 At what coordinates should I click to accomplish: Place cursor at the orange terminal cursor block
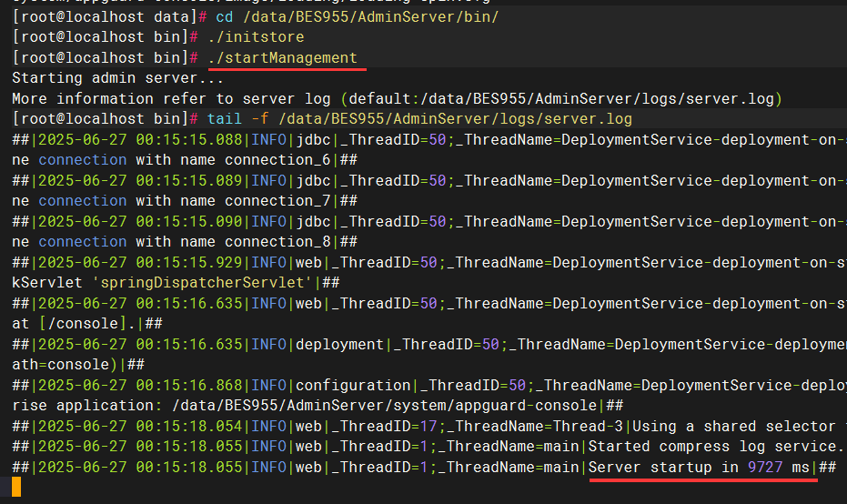(x=16, y=487)
